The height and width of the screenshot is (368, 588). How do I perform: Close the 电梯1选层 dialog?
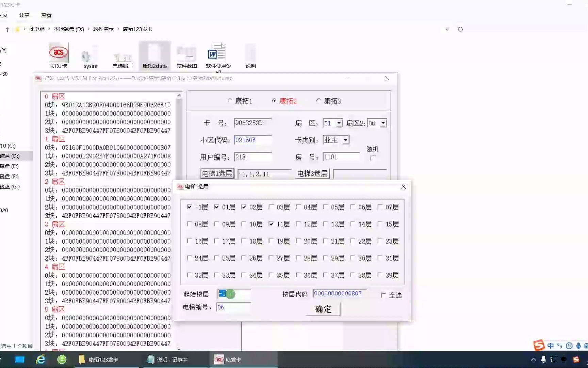click(x=404, y=187)
